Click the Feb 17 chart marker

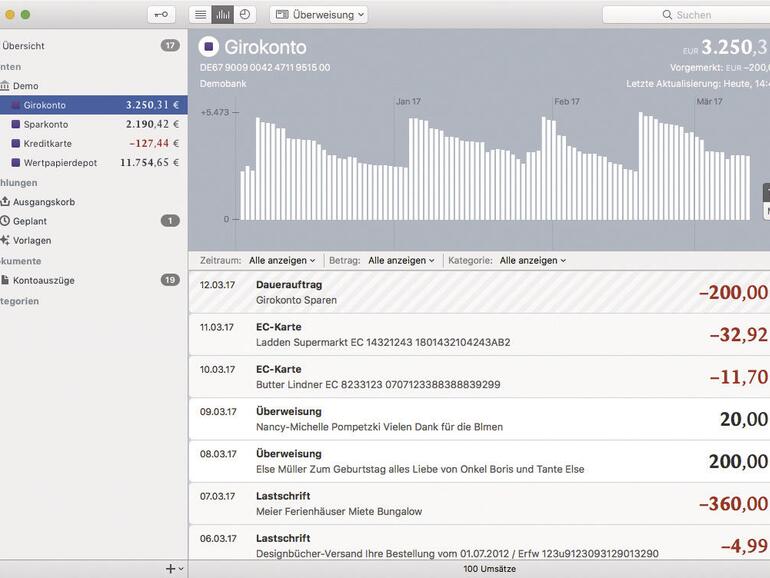(567, 102)
